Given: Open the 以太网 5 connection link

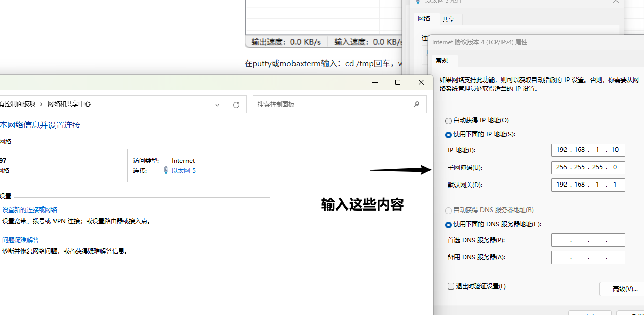Looking at the screenshot, I should coord(183,171).
